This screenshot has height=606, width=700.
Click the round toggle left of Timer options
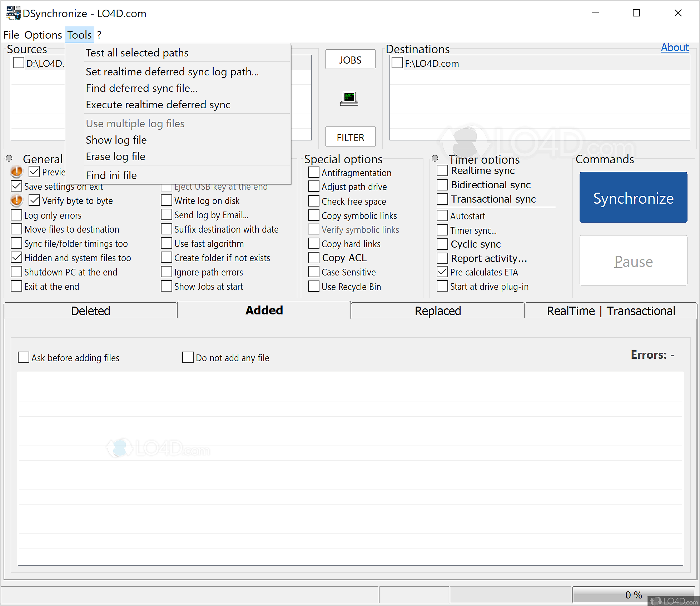pos(435,158)
